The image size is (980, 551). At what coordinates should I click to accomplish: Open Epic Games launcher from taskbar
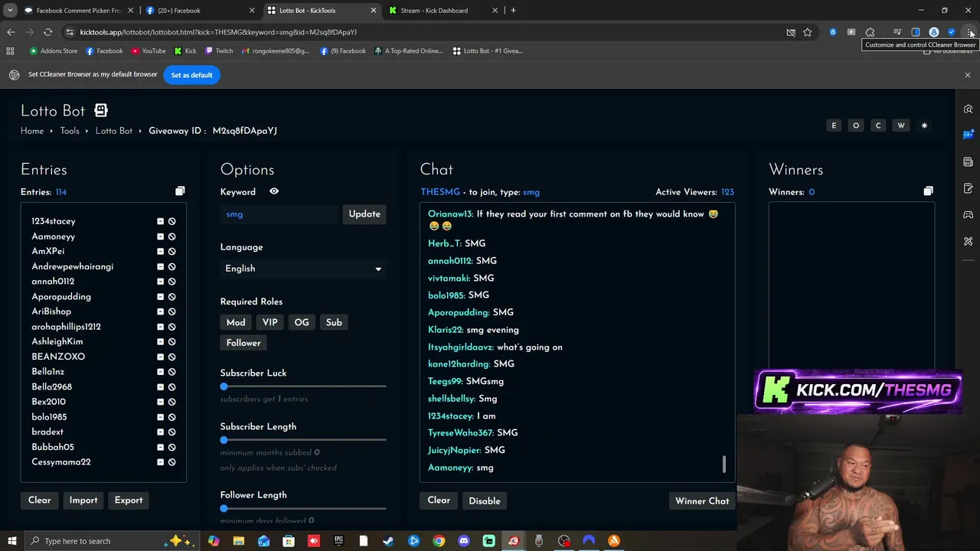click(x=338, y=541)
